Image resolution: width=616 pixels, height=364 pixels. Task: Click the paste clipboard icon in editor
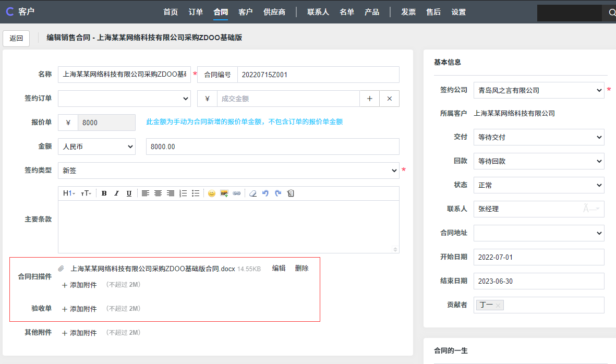pyautogui.click(x=291, y=193)
